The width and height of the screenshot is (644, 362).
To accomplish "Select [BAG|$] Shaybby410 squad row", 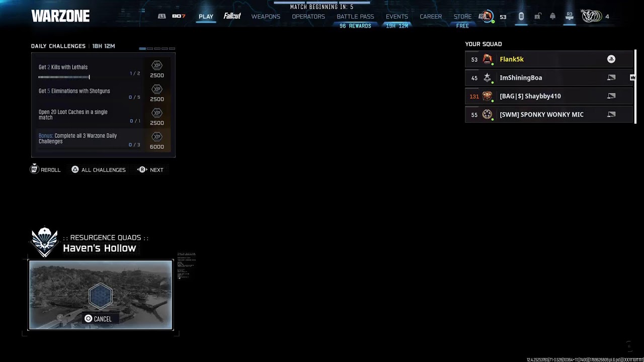I will (549, 96).
